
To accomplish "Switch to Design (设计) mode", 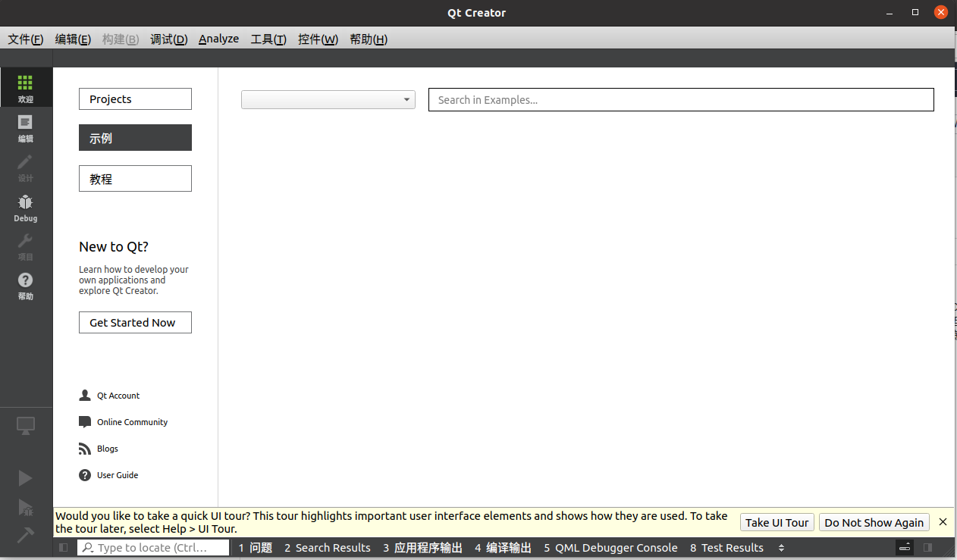I will click(26, 167).
